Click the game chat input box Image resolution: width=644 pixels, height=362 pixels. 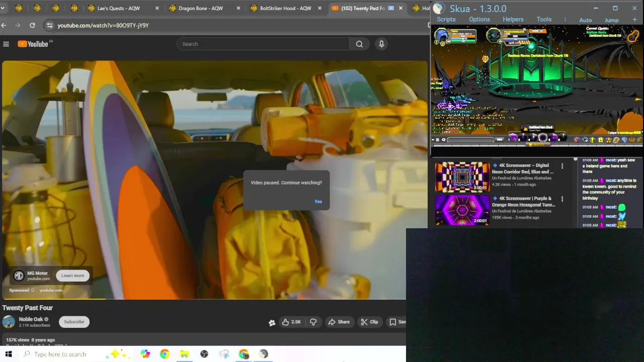tap(470, 140)
